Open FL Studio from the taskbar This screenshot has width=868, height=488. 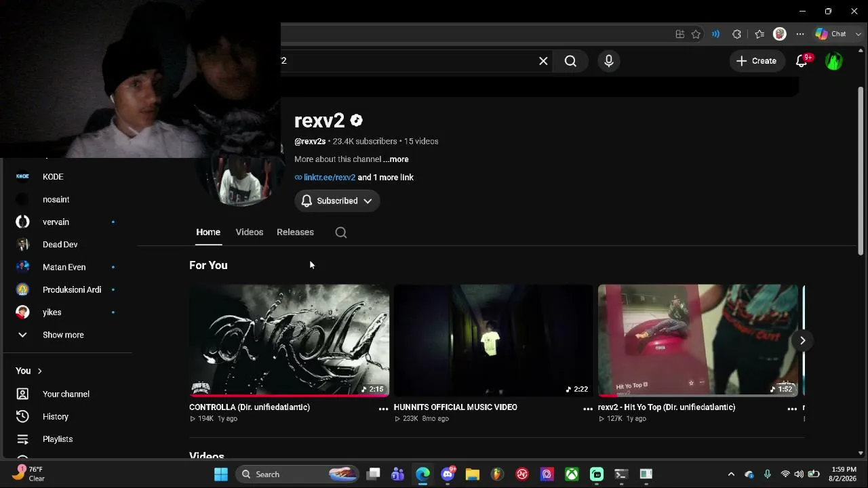tap(497, 474)
